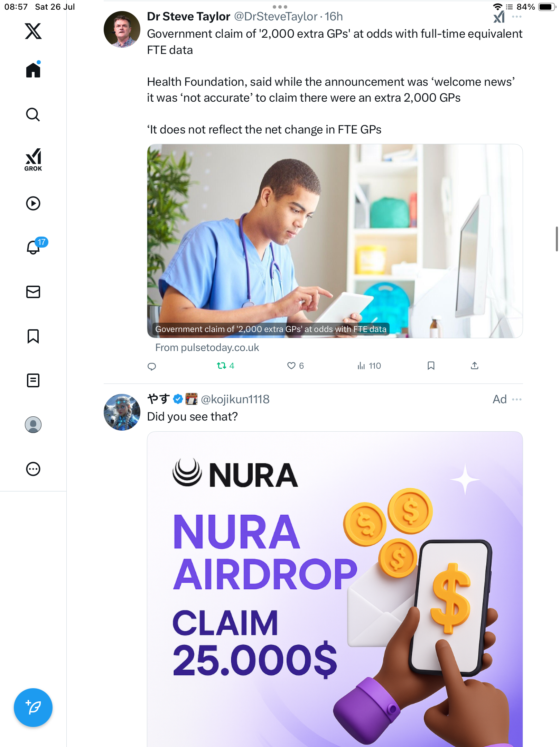The height and width of the screenshot is (747, 560).
Task: Go to the Home feed icon
Action: [33, 70]
